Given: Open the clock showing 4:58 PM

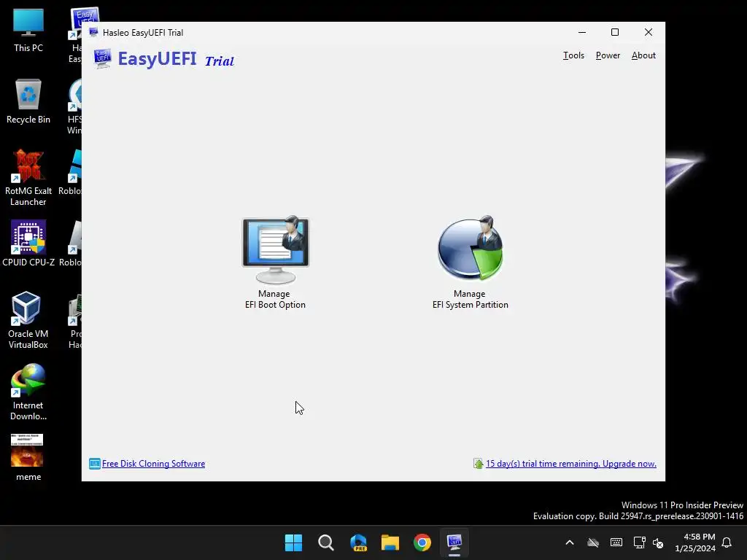Looking at the screenshot, I should (695, 542).
